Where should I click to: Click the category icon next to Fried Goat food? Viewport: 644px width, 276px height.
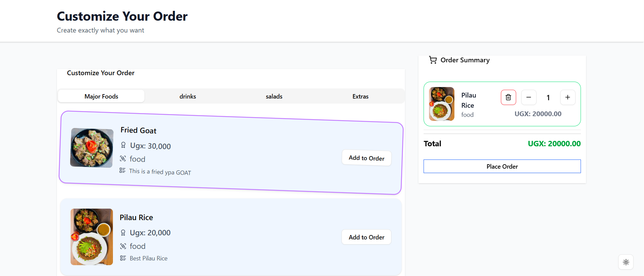[123, 158]
